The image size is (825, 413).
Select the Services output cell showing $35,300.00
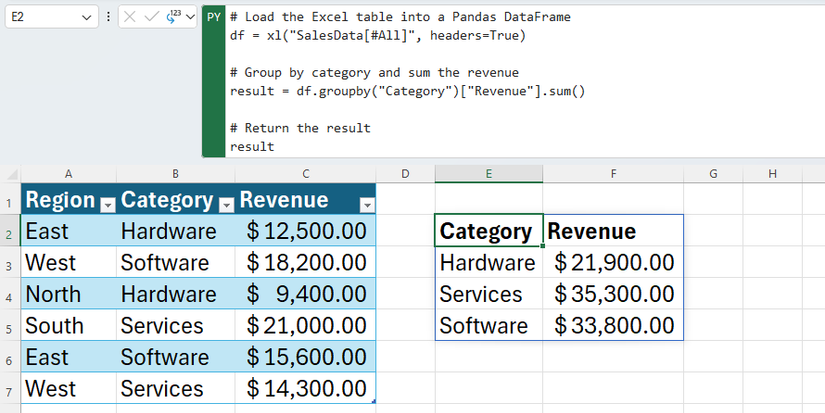click(614, 295)
